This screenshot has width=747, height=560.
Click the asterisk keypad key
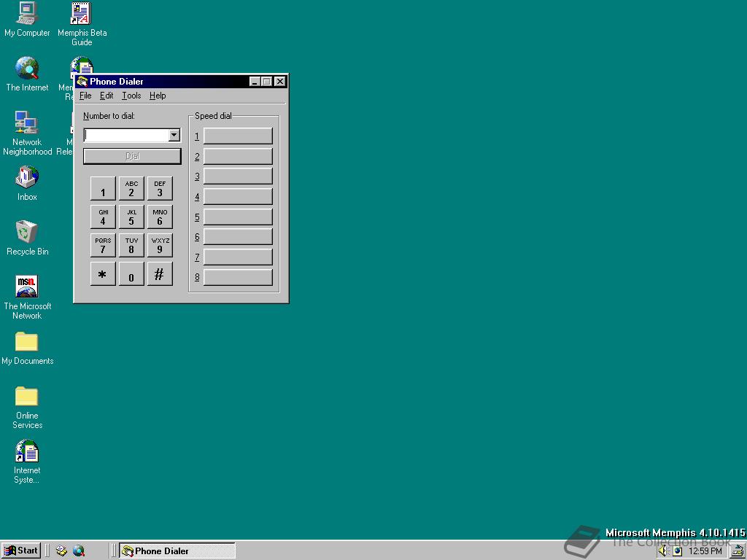pyautogui.click(x=103, y=274)
